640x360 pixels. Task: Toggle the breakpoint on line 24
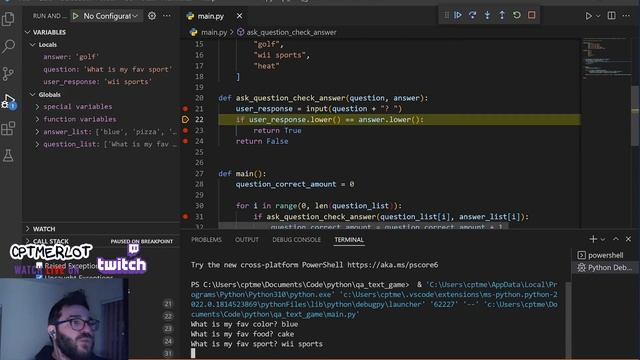pyautogui.click(x=185, y=141)
